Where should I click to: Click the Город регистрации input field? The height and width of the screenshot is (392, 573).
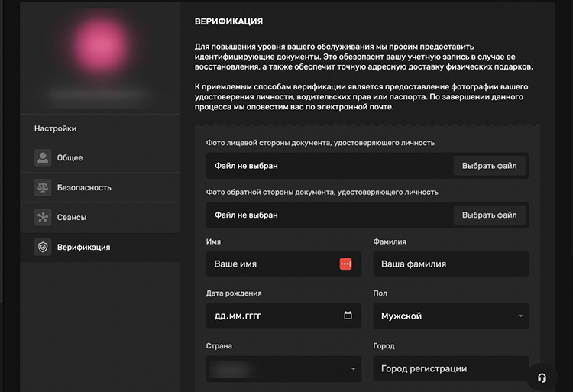pyautogui.click(x=451, y=368)
